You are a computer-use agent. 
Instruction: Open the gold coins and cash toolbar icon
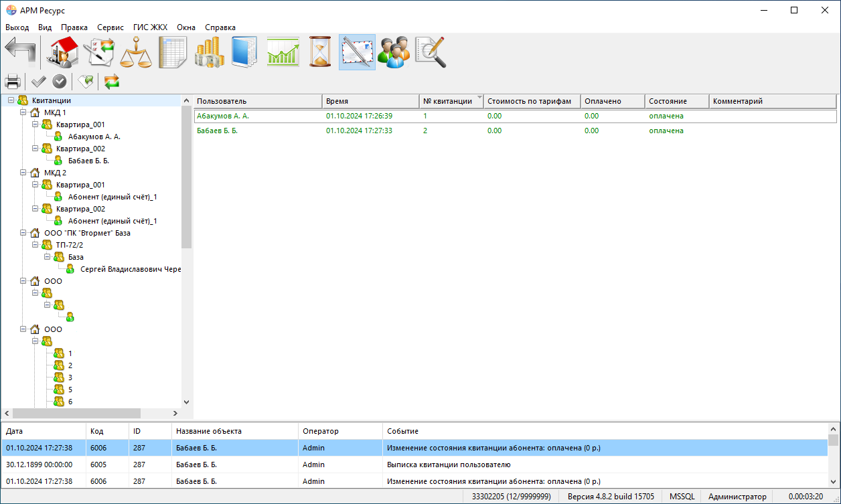[210, 52]
